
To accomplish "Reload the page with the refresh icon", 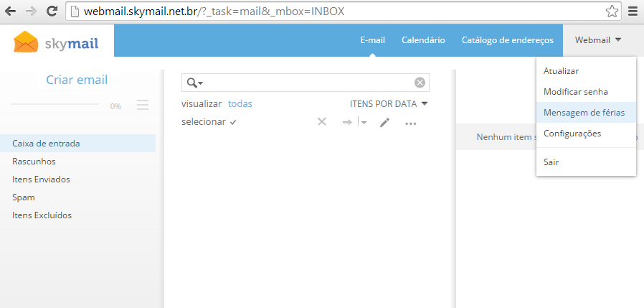I will (52, 11).
